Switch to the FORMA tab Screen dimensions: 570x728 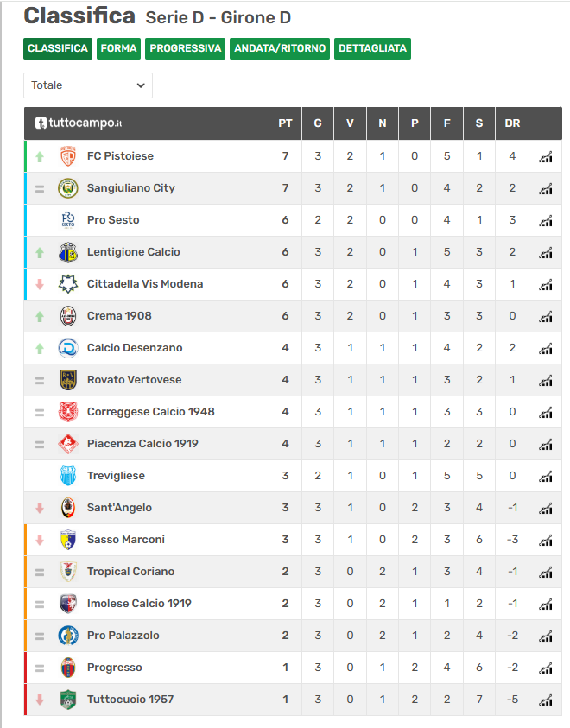coord(118,48)
